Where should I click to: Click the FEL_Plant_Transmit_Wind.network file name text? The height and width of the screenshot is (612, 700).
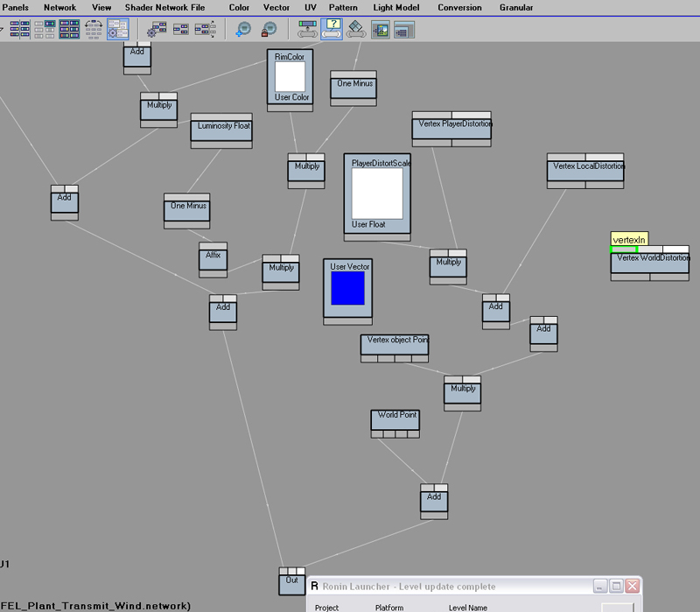95,606
